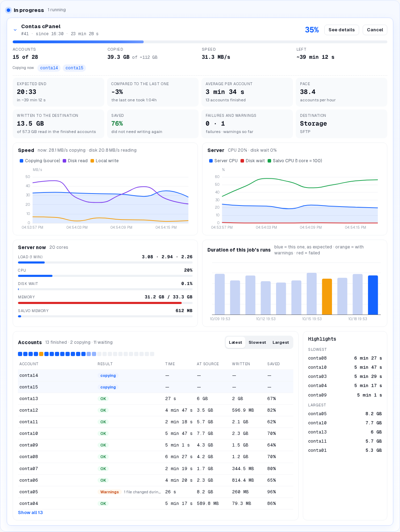This screenshot has width=400, height=532.
Task: Switch to the Slowest accounts tab
Action: click(x=257, y=342)
